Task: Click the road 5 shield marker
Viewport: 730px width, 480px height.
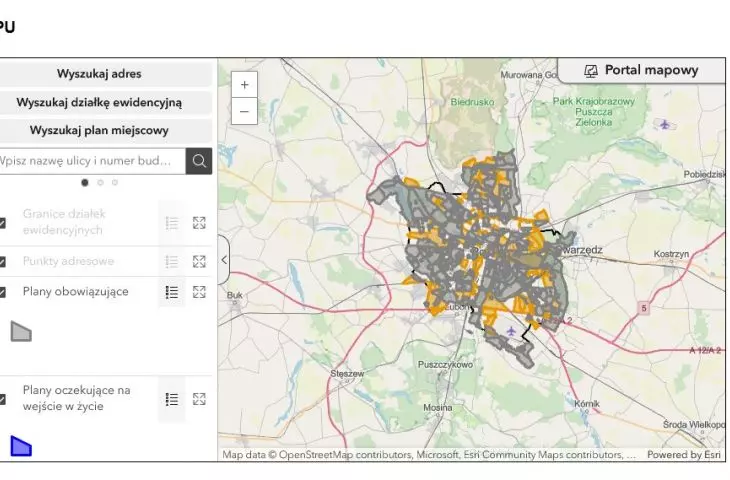Action: point(644,308)
